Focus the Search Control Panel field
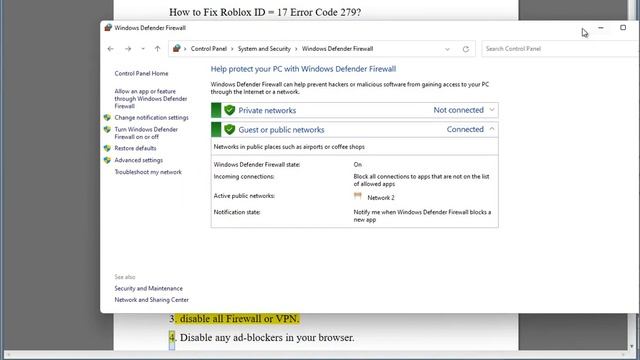Viewport: 640px width, 360px height. tap(560, 49)
